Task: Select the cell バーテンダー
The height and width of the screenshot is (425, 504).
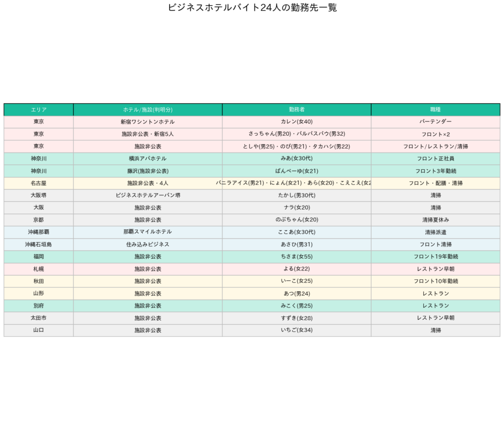Action: pyautogui.click(x=436, y=122)
